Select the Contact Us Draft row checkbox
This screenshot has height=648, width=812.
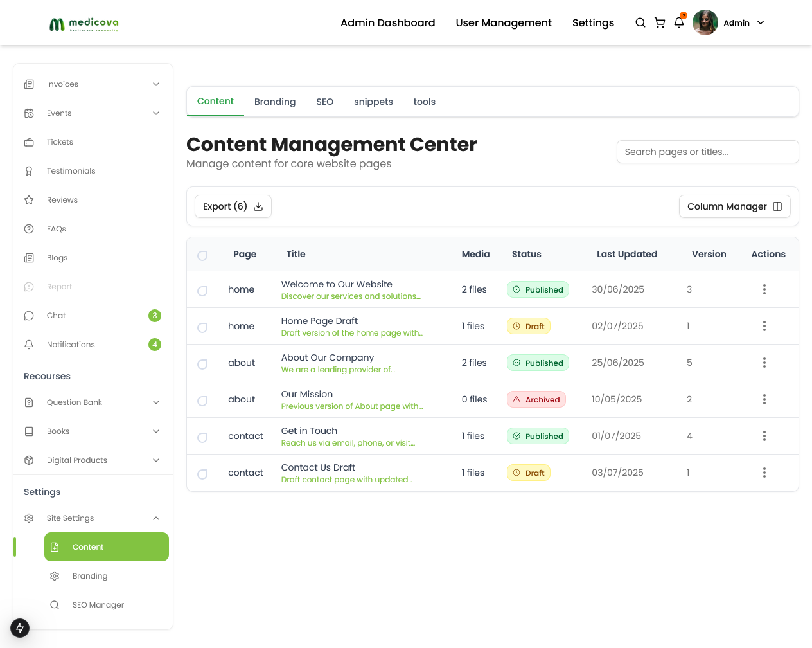point(202,474)
